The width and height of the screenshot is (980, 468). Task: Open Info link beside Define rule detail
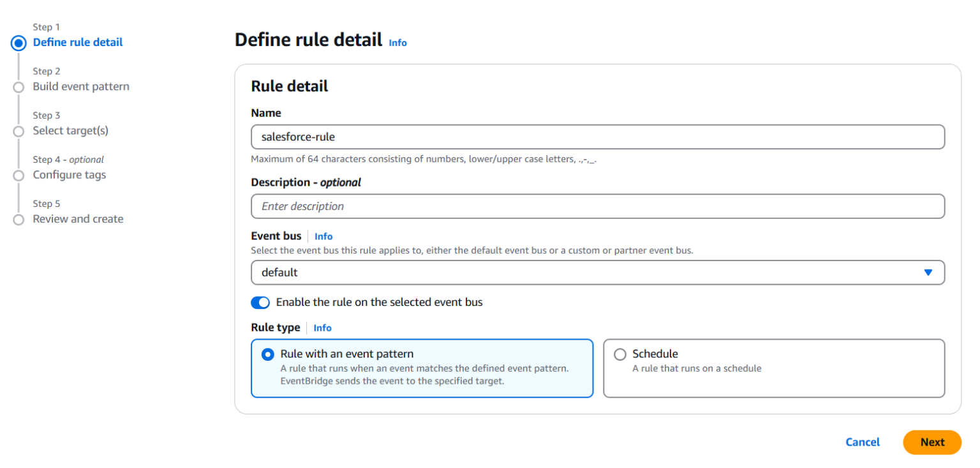pyautogui.click(x=397, y=43)
